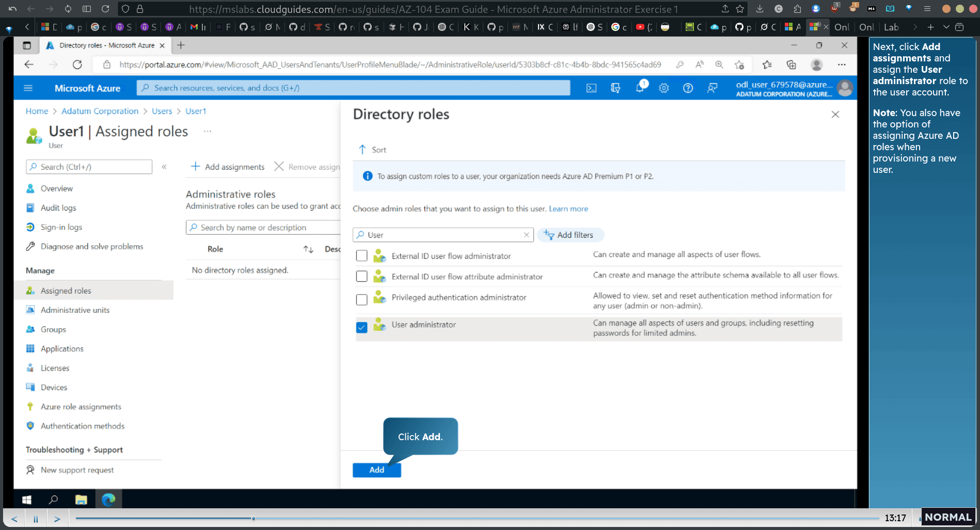Open File Explorer from taskbar
Viewport: 980px width, 530px height.
point(81,500)
